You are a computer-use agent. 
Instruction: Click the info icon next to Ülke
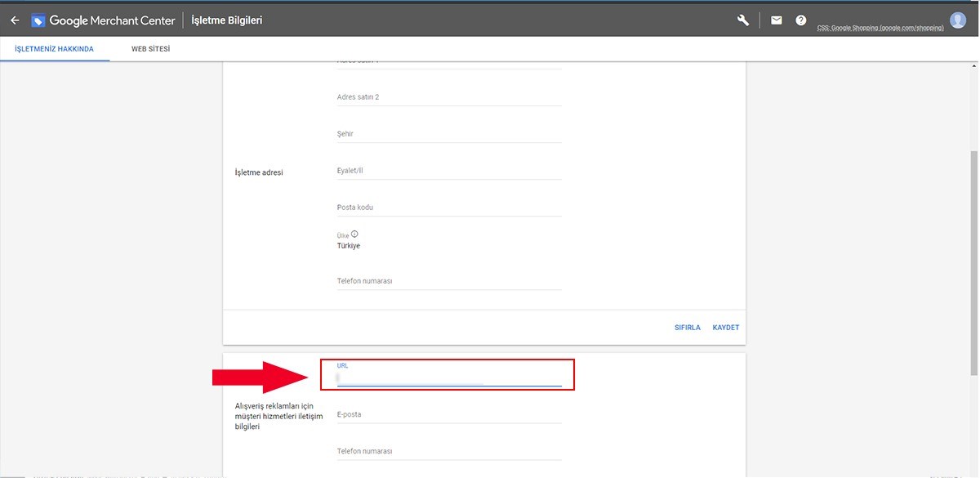pos(354,235)
